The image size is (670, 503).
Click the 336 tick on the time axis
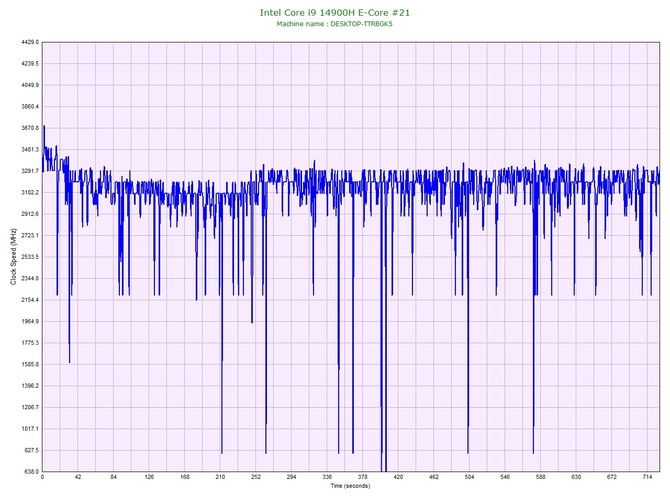[x=327, y=477]
